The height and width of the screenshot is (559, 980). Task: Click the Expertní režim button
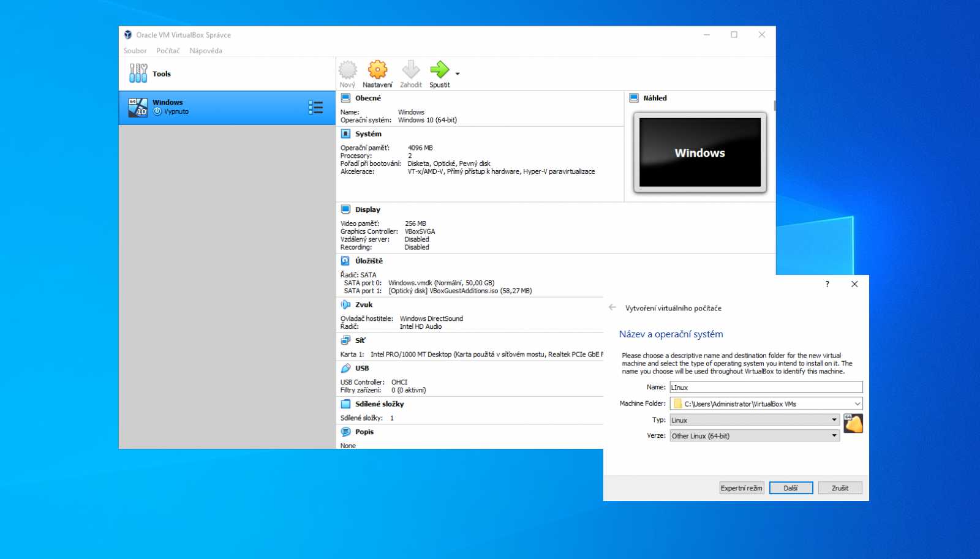coord(742,488)
